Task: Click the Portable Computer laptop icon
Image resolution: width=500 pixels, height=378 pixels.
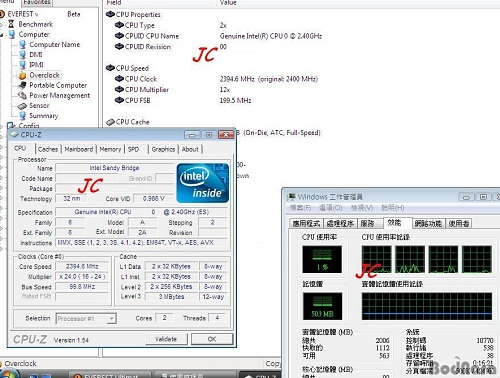Action: pyautogui.click(x=22, y=85)
